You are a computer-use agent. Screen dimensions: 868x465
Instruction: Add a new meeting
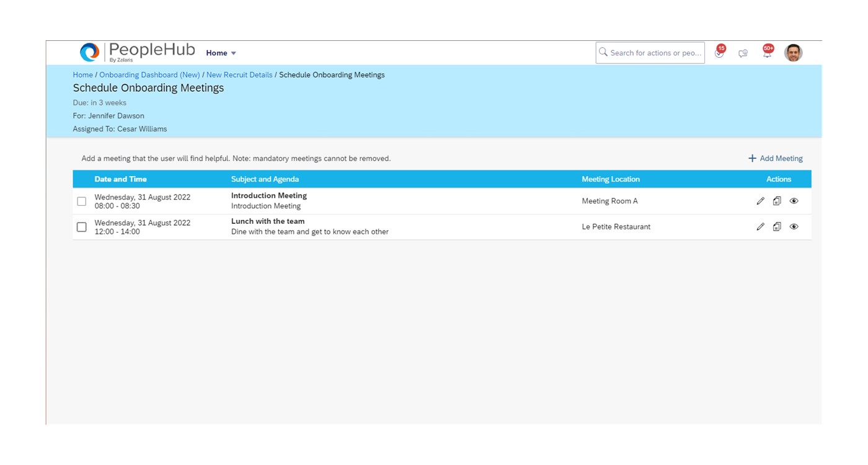(x=774, y=158)
